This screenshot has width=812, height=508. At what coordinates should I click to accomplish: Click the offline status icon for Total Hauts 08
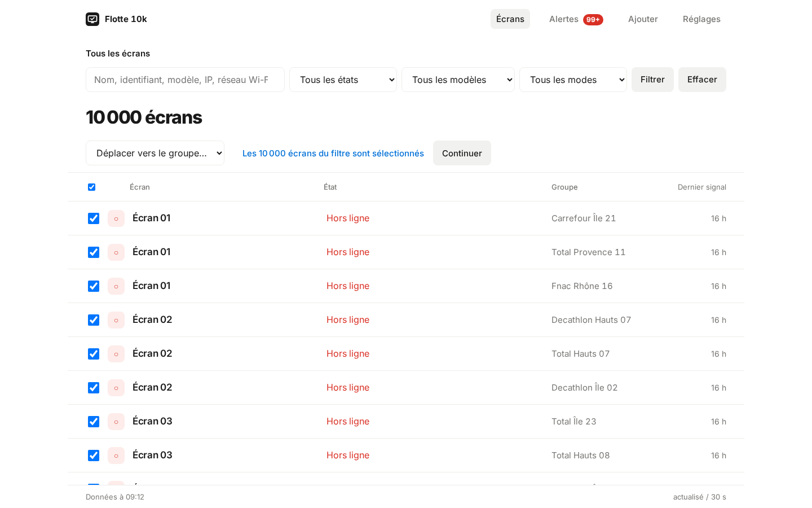(x=116, y=456)
